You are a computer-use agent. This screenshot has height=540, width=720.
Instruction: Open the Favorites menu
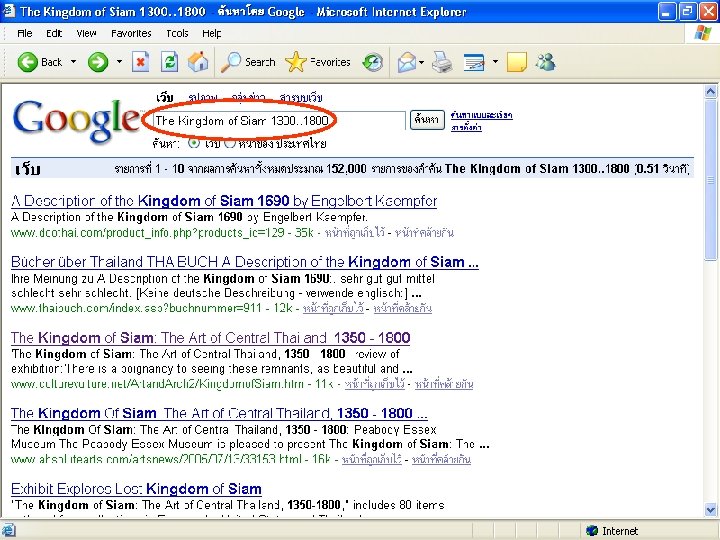pyautogui.click(x=131, y=33)
